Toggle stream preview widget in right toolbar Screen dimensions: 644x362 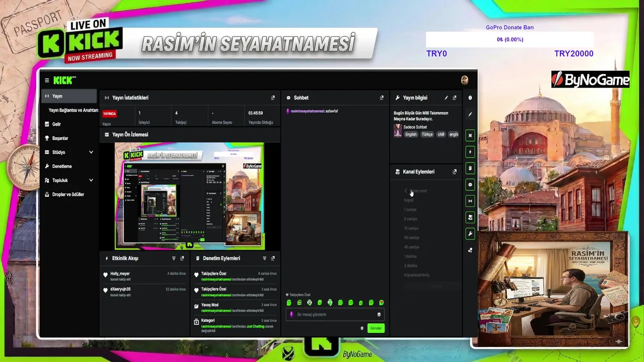[x=470, y=136]
